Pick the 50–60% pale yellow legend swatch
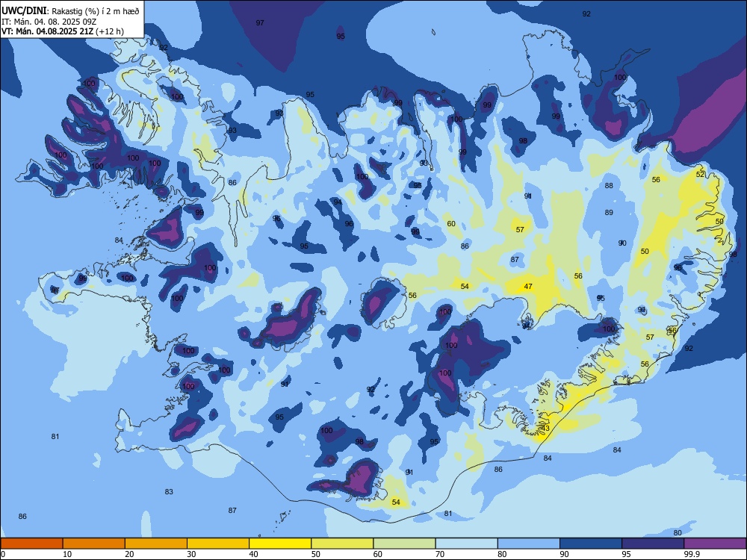Screen dimensions: 747x560 [x=342, y=544]
